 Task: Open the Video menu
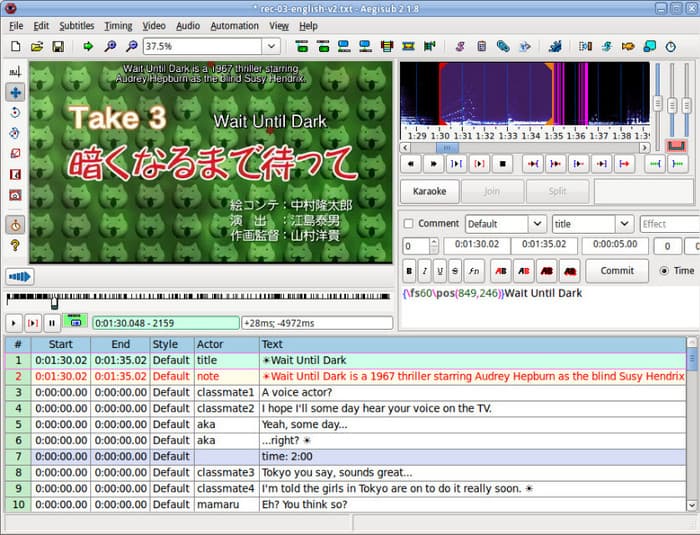point(154,26)
